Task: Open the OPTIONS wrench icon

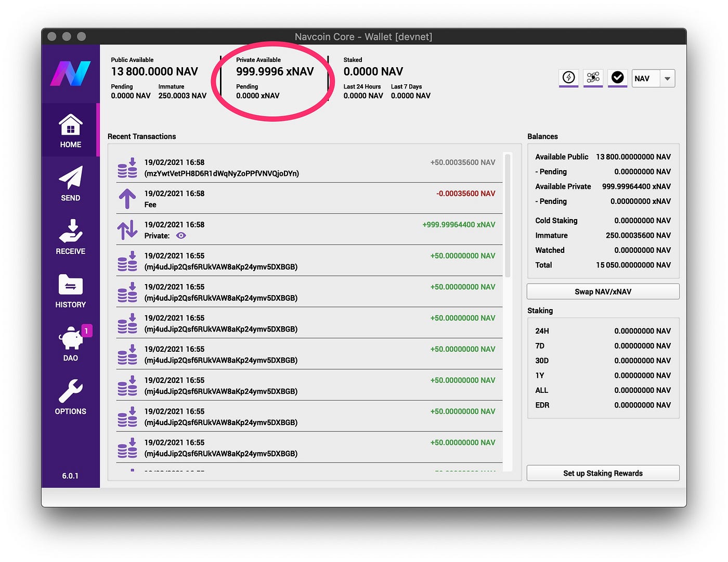Action: pos(71,391)
